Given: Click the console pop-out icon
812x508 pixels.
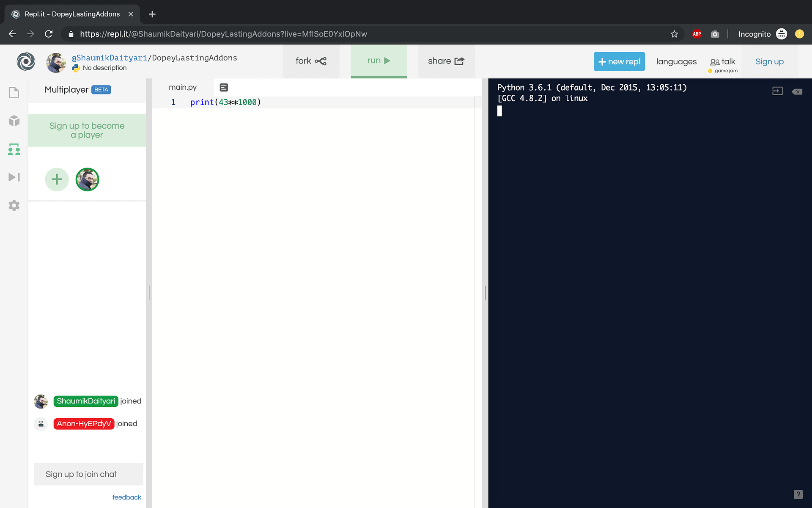Looking at the screenshot, I should coord(777,91).
